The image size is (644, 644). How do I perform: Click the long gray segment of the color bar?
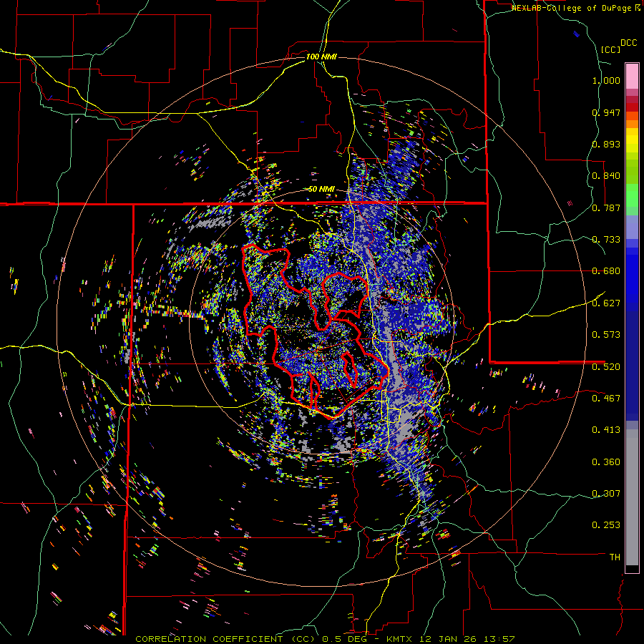pyautogui.click(x=632, y=497)
